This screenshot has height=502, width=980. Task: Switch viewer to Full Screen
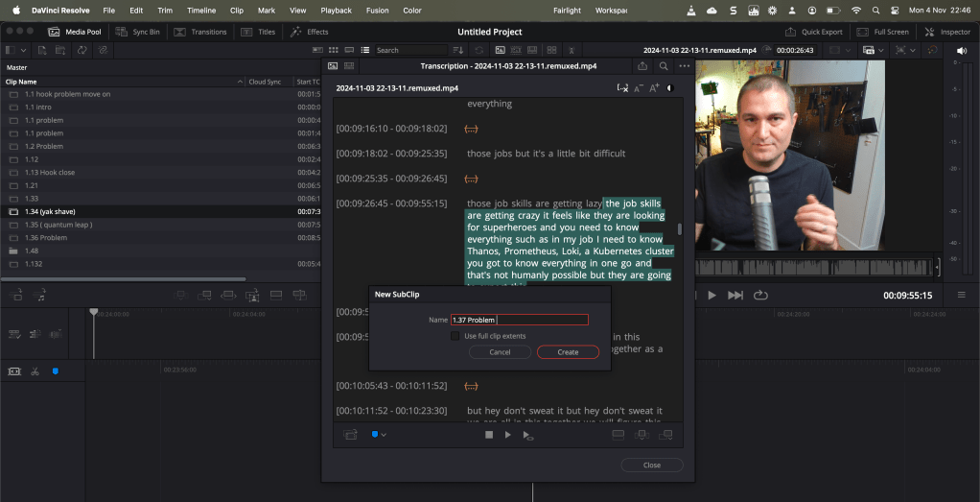click(882, 32)
